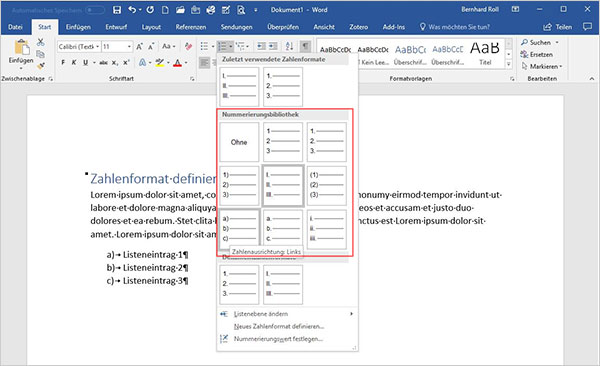Viewport: 600px width, 366px height.
Task: Click the bullet list icon
Action: 204,46
